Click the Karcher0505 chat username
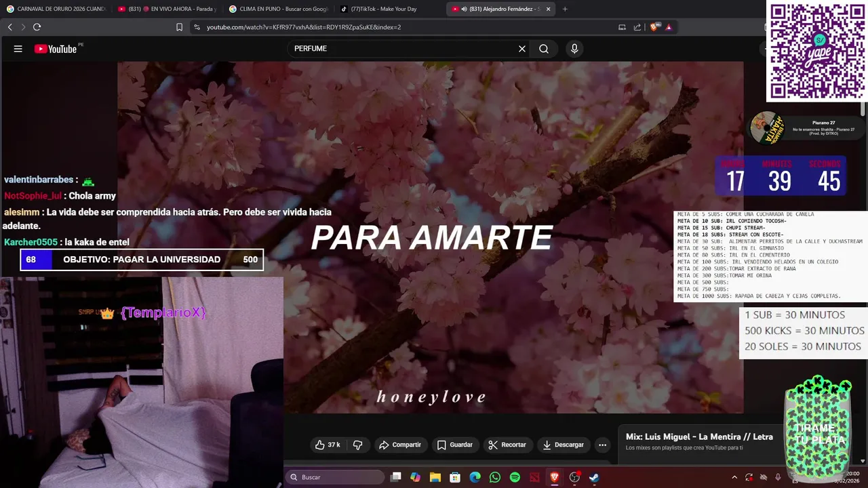Screen dimensions: 868x488 pos(31,242)
